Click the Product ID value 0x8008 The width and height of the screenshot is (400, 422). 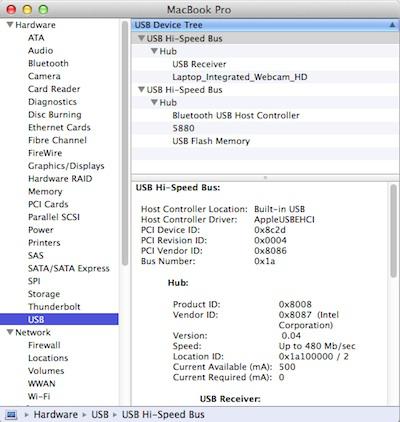tap(295, 304)
